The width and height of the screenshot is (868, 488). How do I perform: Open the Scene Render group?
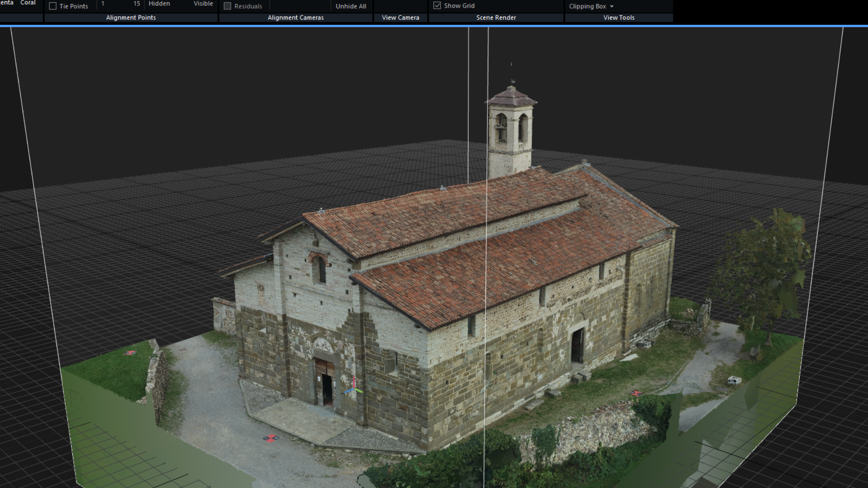click(496, 18)
